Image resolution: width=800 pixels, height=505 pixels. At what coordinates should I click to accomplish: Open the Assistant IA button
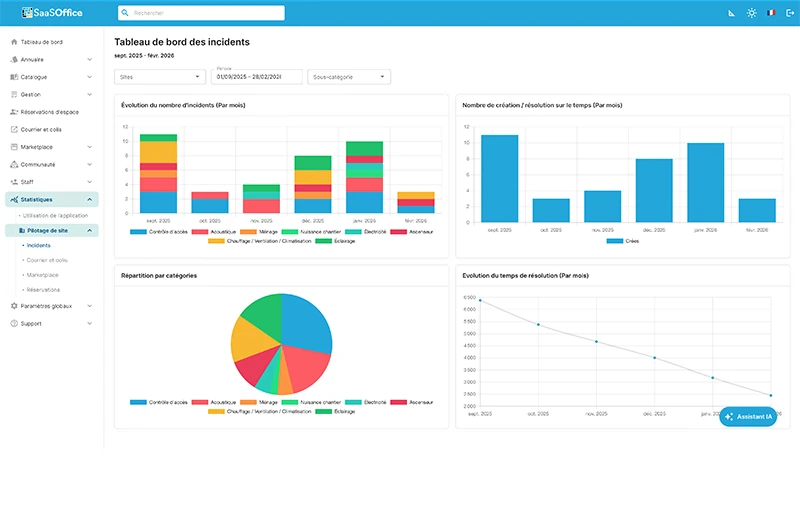click(x=748, y=417)
